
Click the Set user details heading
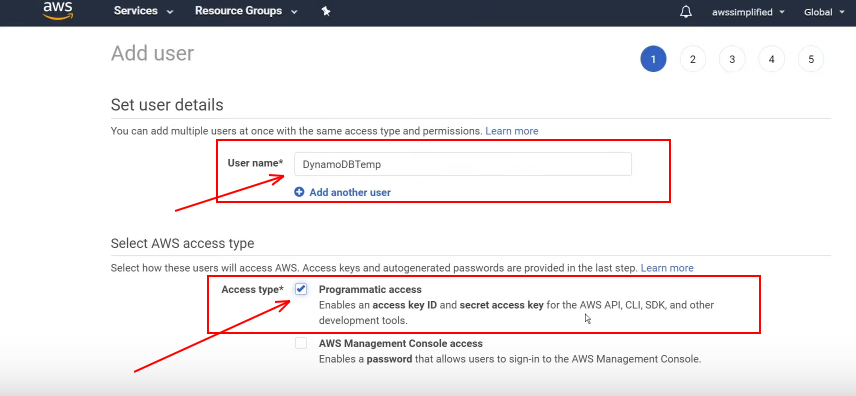click(167, 105)
